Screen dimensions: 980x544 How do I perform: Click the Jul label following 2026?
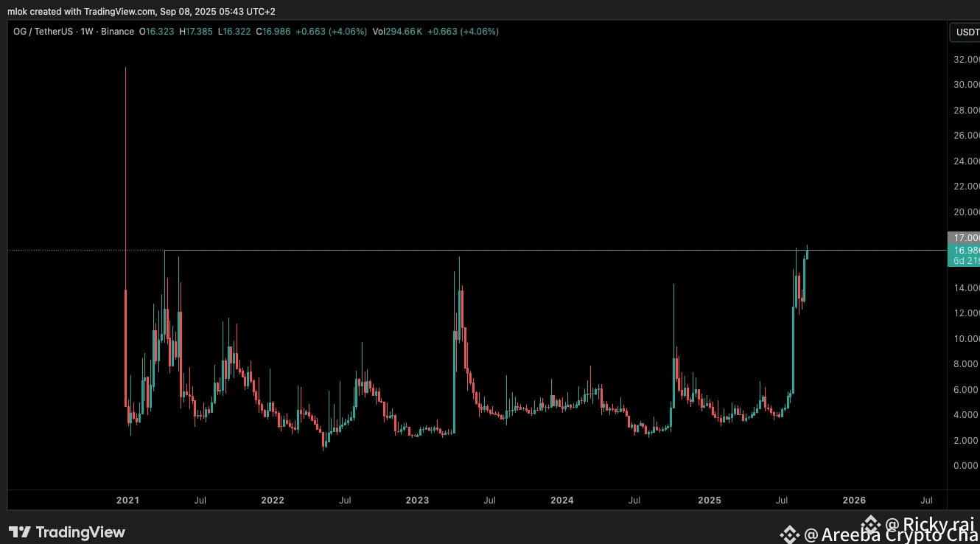(x=926, y=501)
